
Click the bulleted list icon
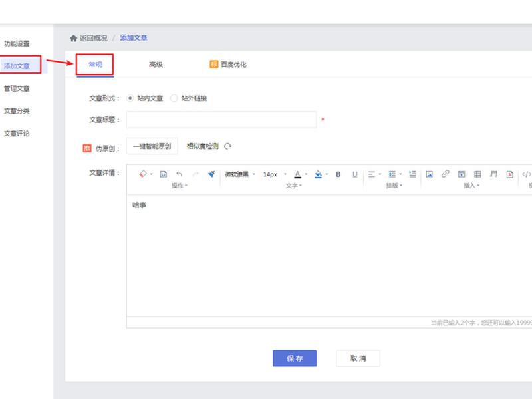[392, 174]
